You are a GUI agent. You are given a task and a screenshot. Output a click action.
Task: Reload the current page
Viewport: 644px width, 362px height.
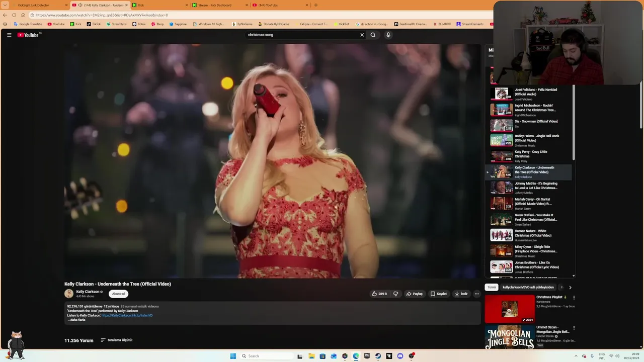[x=14, y=15]
